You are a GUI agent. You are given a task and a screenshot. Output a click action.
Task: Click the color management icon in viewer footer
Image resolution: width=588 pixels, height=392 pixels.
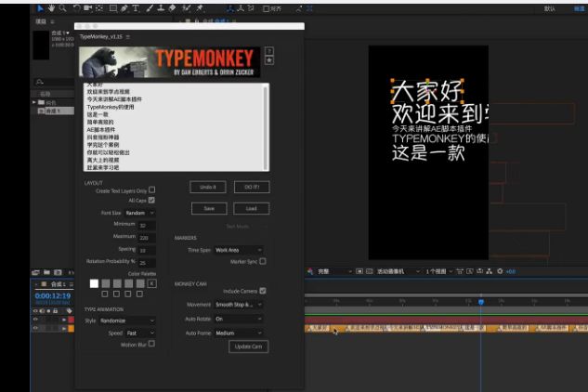(x=309, y=271)
